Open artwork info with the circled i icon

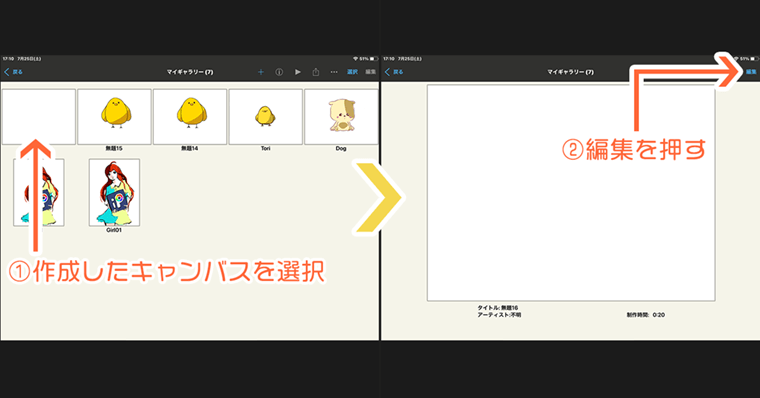pyautogui.click(x=279, y=72)
